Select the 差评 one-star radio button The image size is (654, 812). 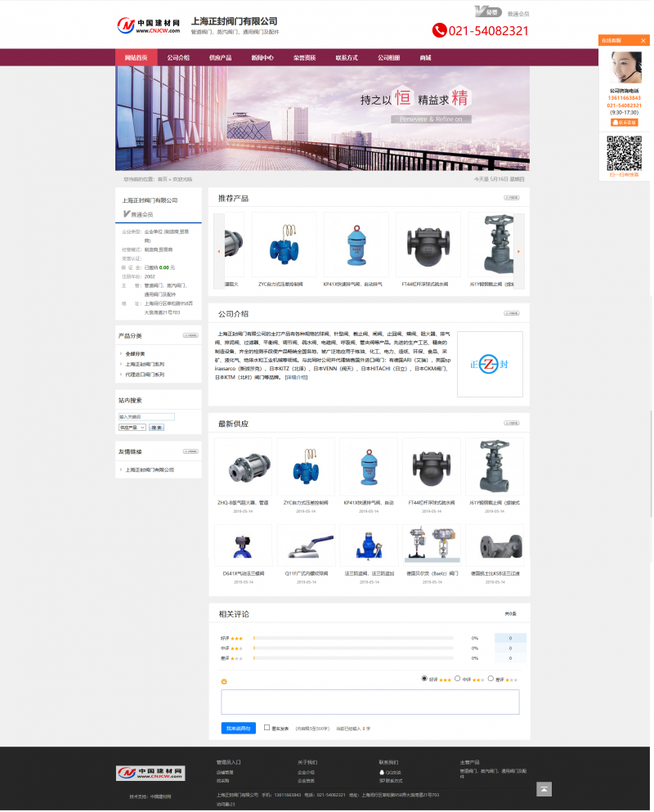tap(490, 679)
